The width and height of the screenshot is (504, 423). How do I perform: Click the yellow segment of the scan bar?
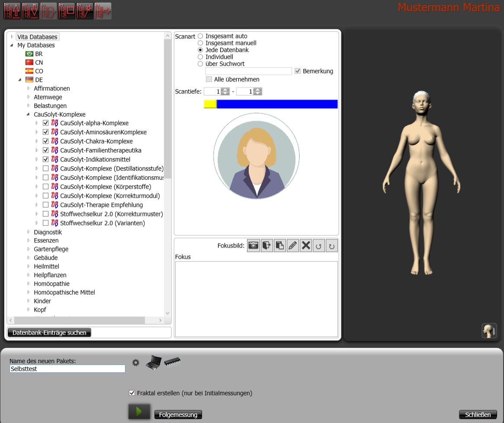click(x=210, y=104)
